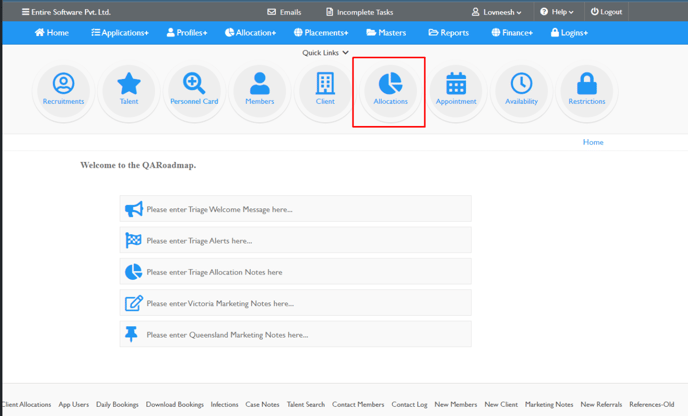Click the Entire Software Pvt. Ltd. title
This screenshot has width=688, height=416.
(x=71, y=12)
